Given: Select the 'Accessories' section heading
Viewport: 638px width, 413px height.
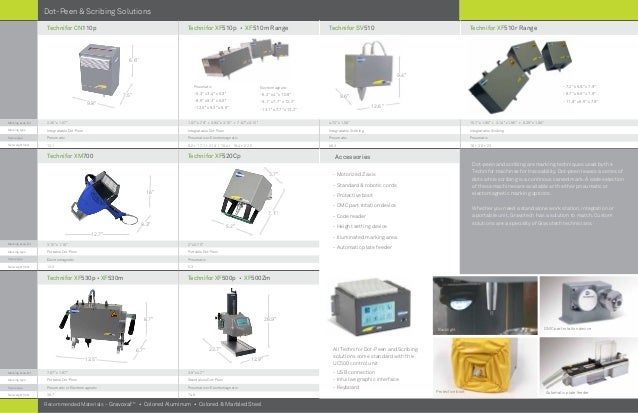Looking at the screenshot, I should [x=352, y=157].
